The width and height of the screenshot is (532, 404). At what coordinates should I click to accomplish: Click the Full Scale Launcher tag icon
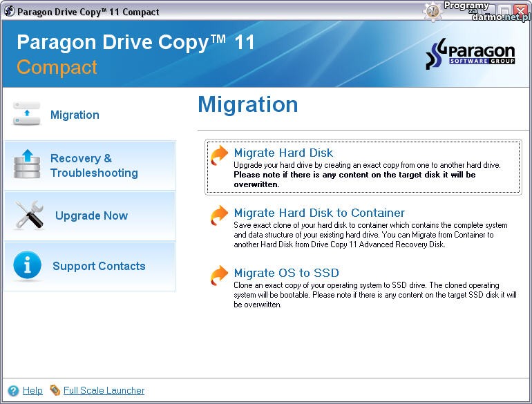point(55,390)
